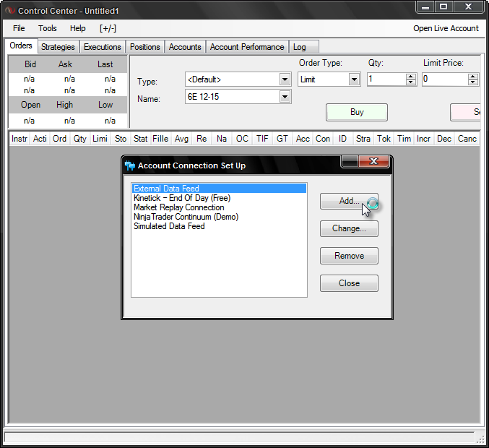Screen dimensions: 489x448
Task: Open the Help menu
Action: [x=78, y=28]
